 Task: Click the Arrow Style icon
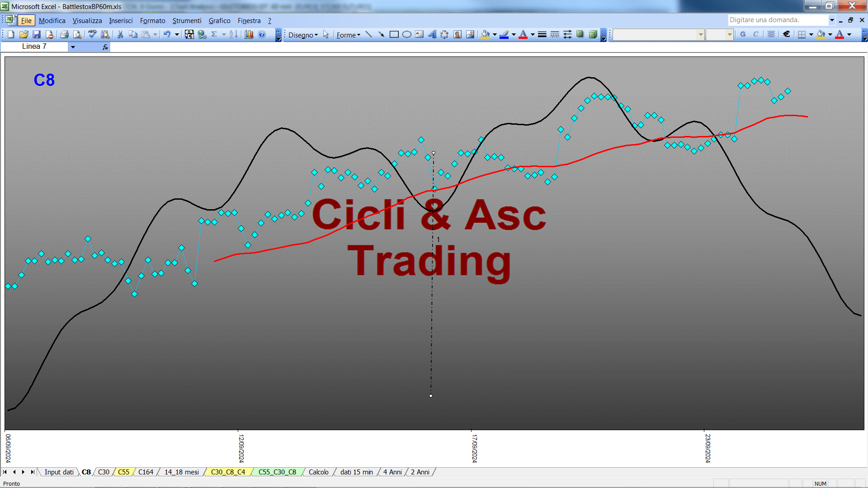pos(567,34)
